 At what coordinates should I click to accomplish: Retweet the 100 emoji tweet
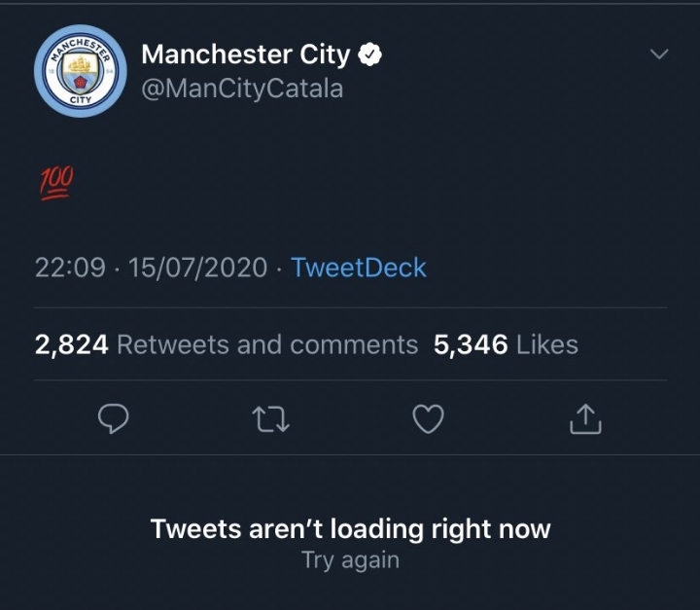pos(269,418)
